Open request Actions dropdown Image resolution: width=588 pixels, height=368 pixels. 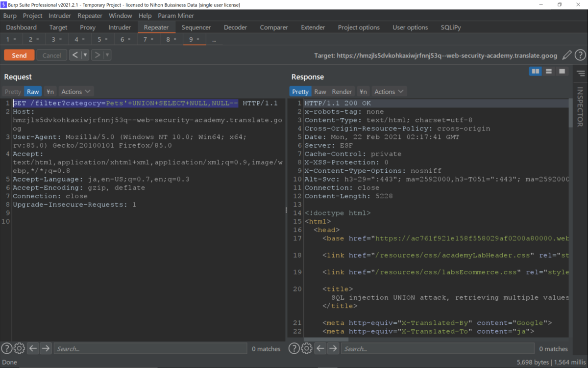coord(76,92)
